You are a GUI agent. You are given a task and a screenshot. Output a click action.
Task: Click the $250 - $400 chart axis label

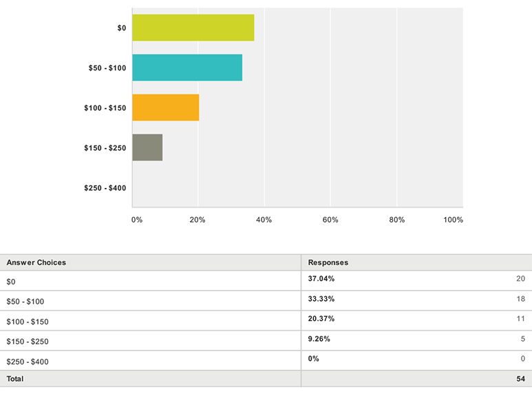105,188
